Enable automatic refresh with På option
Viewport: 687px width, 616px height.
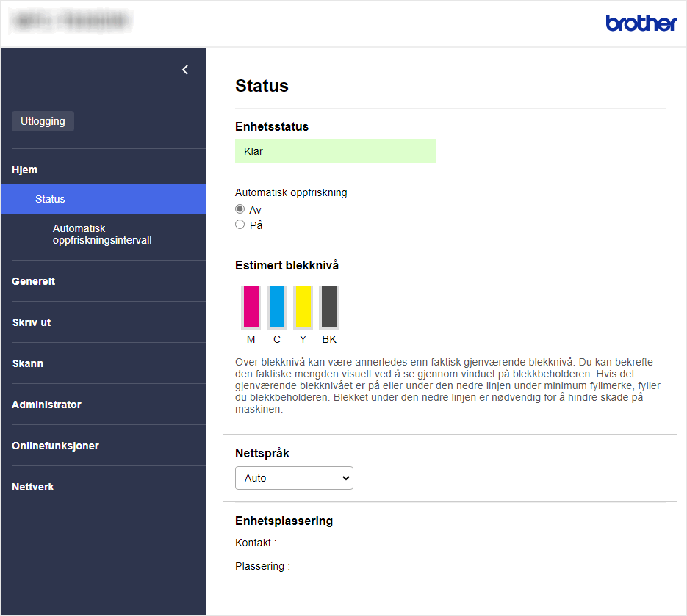[x=240, y=225]
